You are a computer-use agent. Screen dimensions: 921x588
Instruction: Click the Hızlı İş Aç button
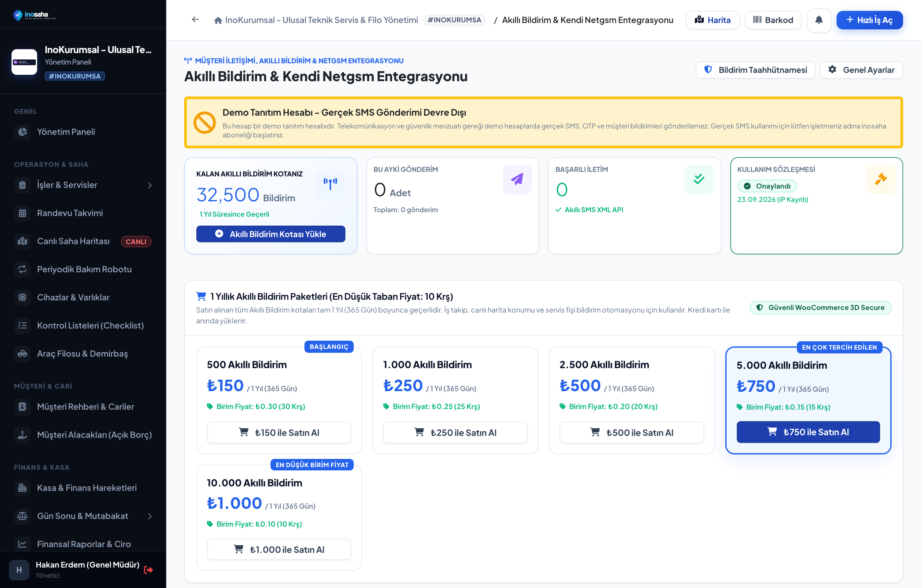(869, 20)
